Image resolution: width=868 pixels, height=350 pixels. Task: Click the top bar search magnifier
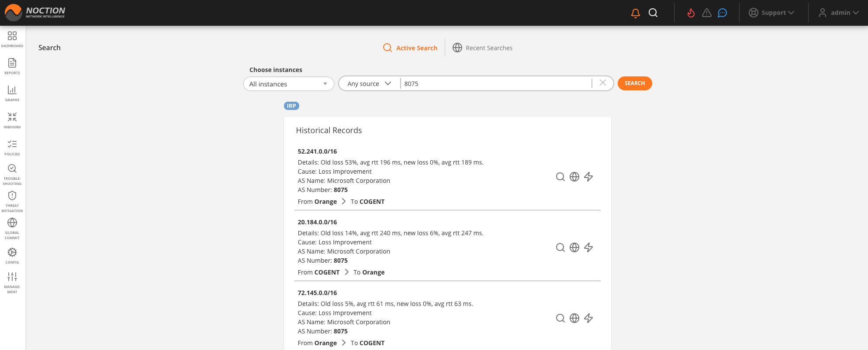tap(653, 13)
